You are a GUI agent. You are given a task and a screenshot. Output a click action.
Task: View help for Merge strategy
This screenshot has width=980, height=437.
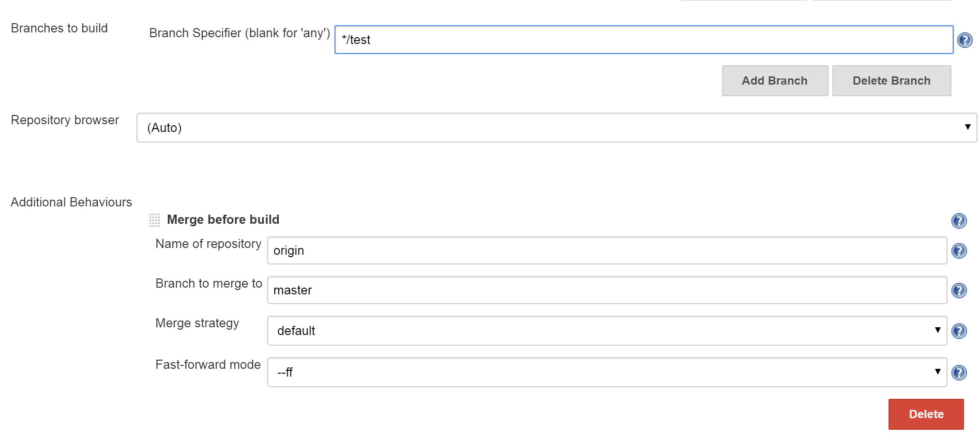pyautogui.click(x=959, y=331)
